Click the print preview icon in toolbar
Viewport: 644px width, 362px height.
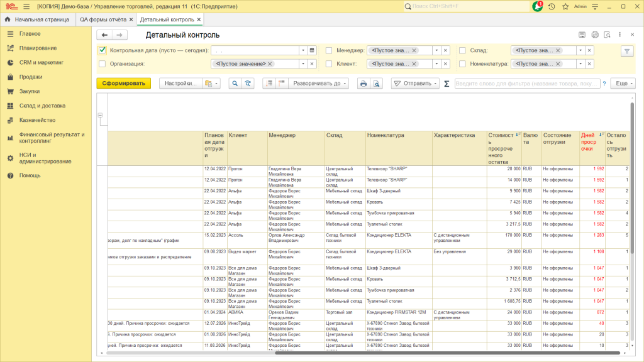click(x=376, y=84)
